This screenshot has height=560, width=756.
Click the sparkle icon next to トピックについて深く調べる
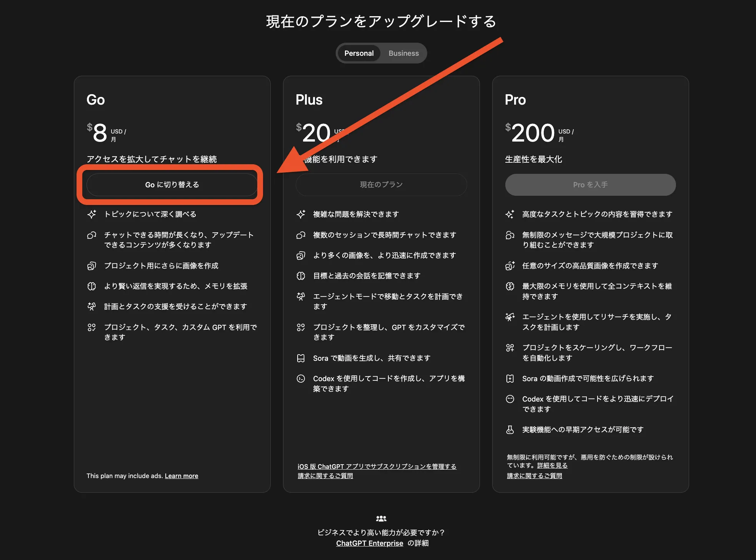[92, 214]
